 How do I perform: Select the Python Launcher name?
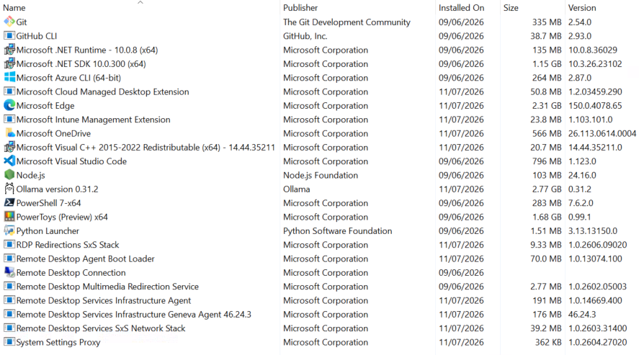tap(48, 231)
